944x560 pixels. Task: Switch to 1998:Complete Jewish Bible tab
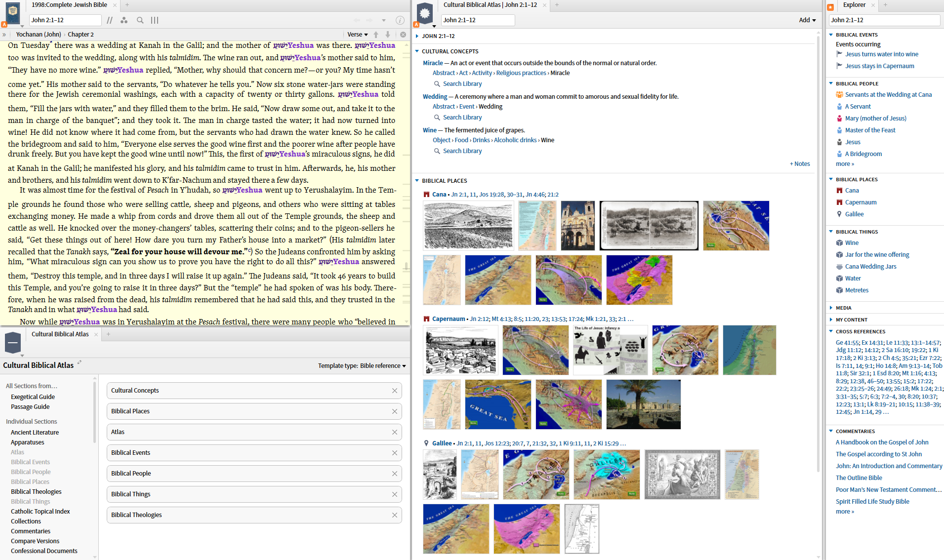coord(69,5)
